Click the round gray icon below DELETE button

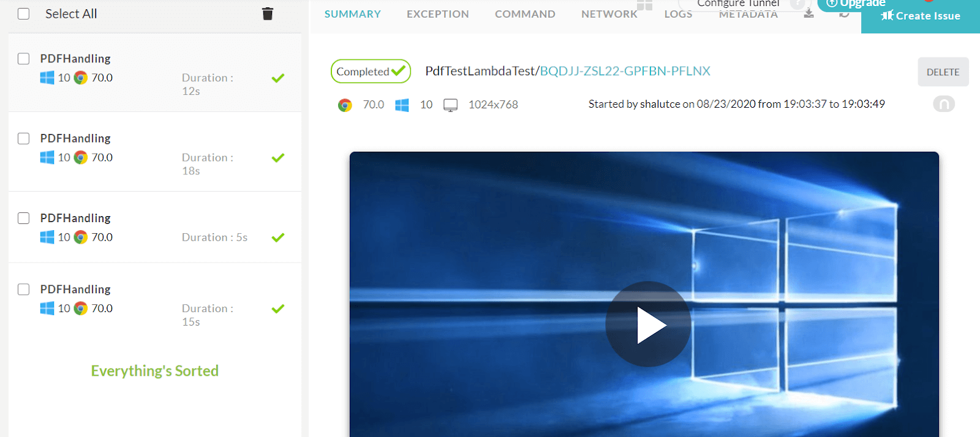[944, 104]
